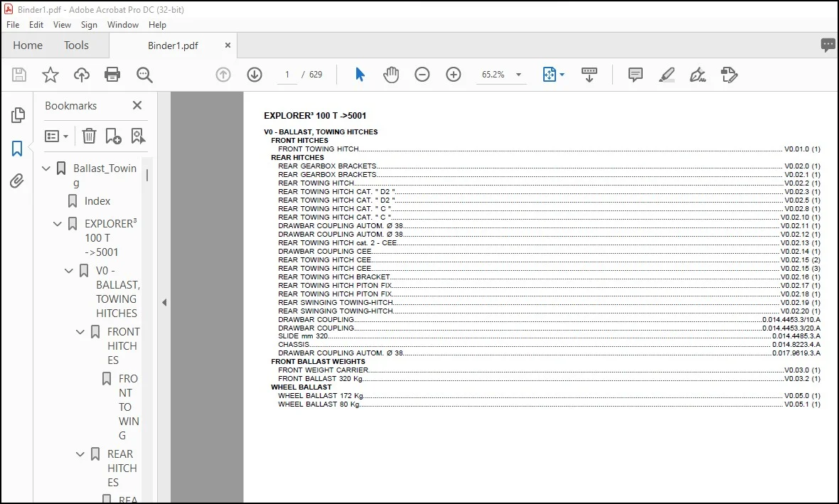This screenshot has width=839, height=504.
Task: Open the stamp tool icon
Action: 729,75
